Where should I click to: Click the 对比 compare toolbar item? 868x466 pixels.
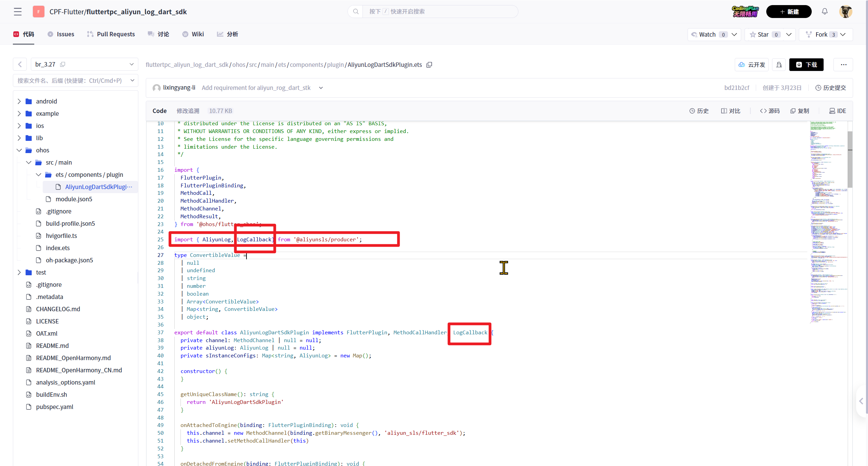point(730,111)
